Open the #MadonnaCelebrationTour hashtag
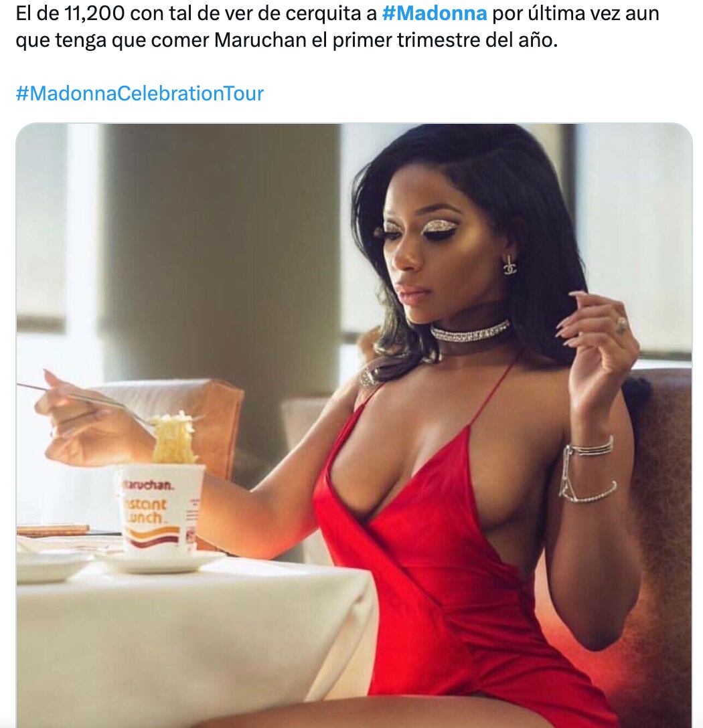The height and width of the screenshot is (728, 703). (x=140, y=93)
